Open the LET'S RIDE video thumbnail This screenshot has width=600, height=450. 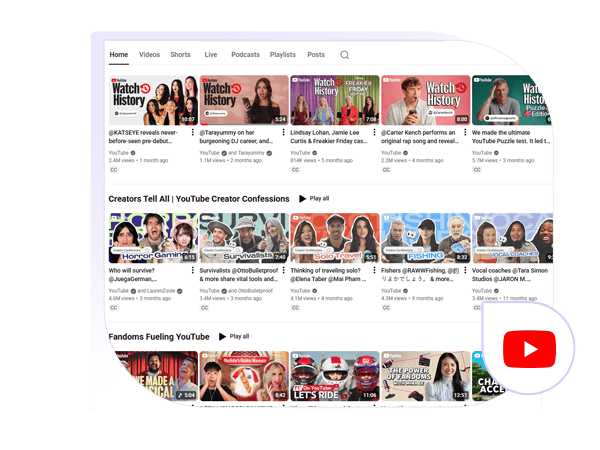point(332,375)
